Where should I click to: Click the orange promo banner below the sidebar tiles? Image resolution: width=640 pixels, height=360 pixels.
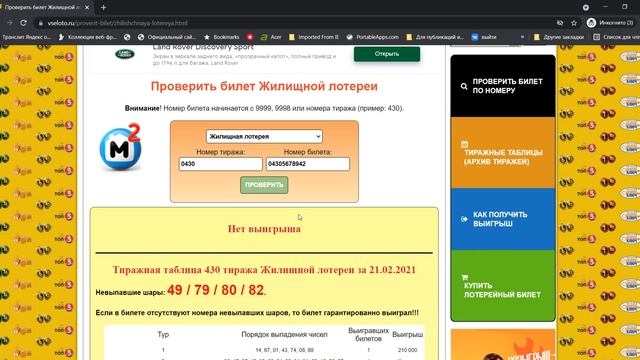503,345
